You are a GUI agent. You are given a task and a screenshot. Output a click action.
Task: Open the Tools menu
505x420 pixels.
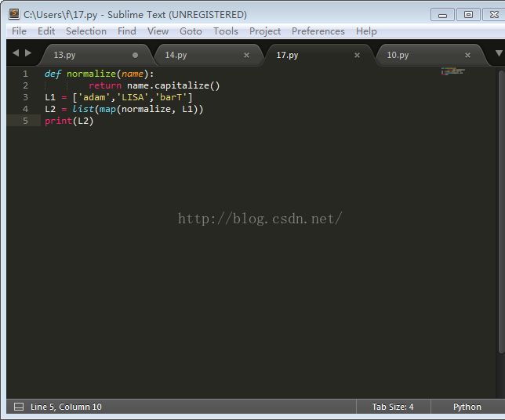click(226, 31)
